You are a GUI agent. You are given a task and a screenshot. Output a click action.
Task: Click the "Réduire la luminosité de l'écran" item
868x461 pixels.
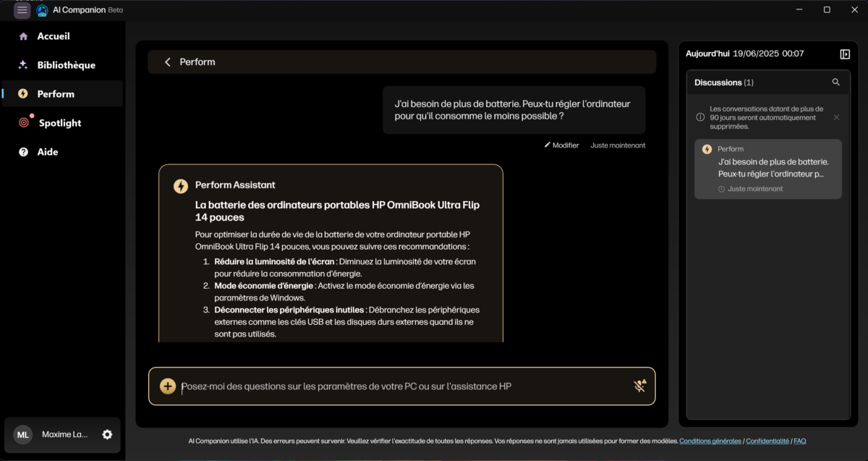345,267
